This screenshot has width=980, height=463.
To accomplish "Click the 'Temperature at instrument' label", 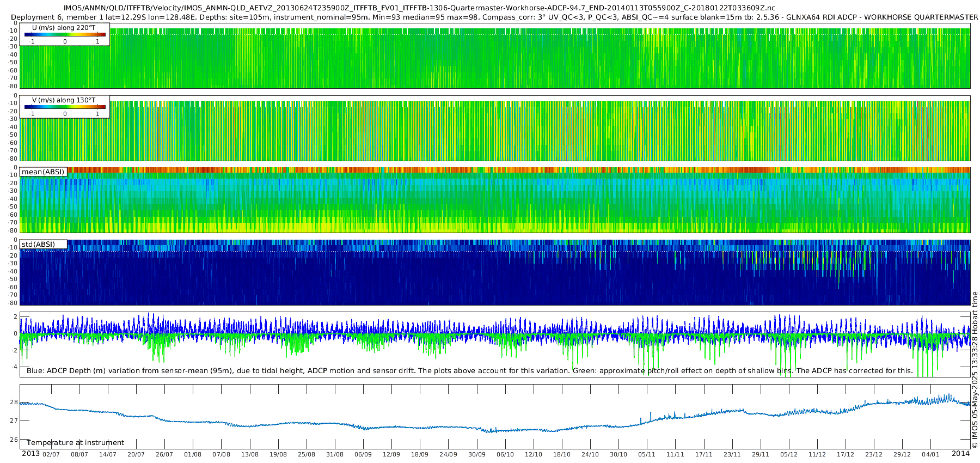I will (75, 443).
